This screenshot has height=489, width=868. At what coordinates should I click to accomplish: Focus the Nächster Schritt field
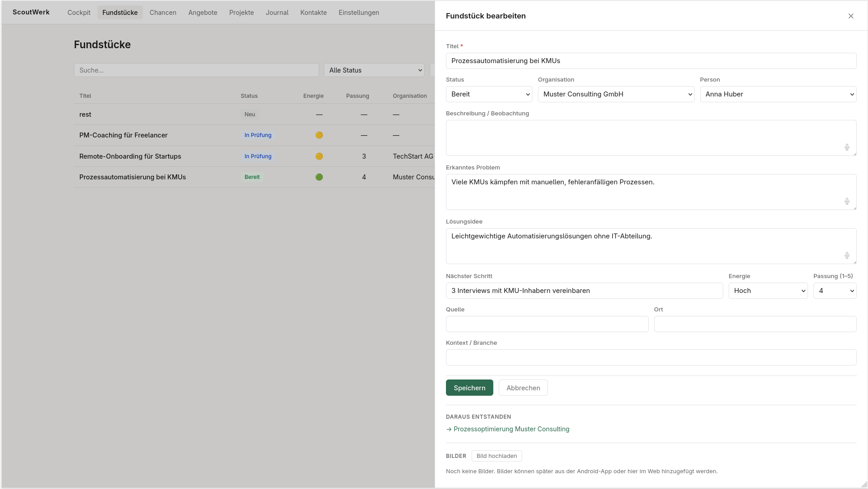pyautogui.click(x=584, y=291)
